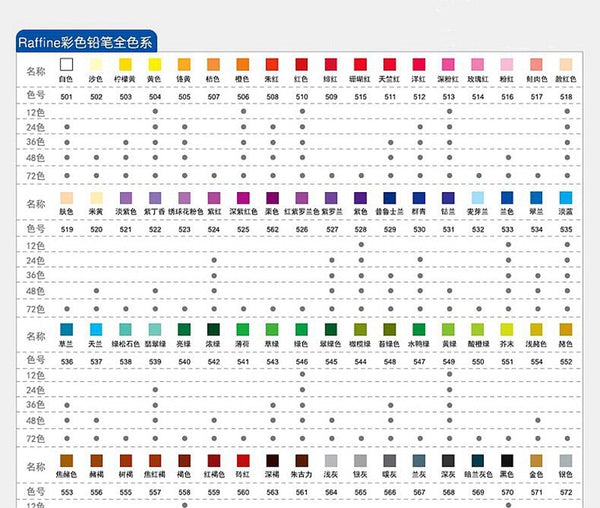Select the 绿松石色 turquoise swatch 538
The width and height of the screenshot is (600, 508).
(x=125, y=329)
